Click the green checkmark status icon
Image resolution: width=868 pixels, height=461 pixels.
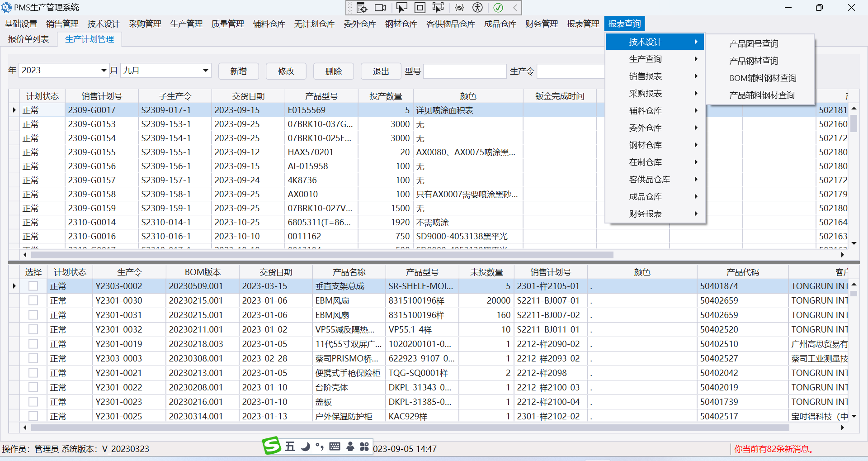tap(498, 8)
